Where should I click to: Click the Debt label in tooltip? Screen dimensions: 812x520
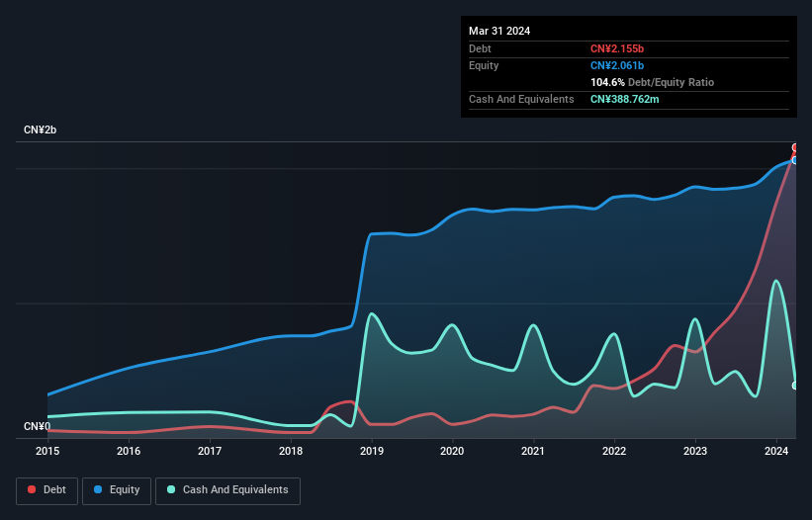click(480, 48)
